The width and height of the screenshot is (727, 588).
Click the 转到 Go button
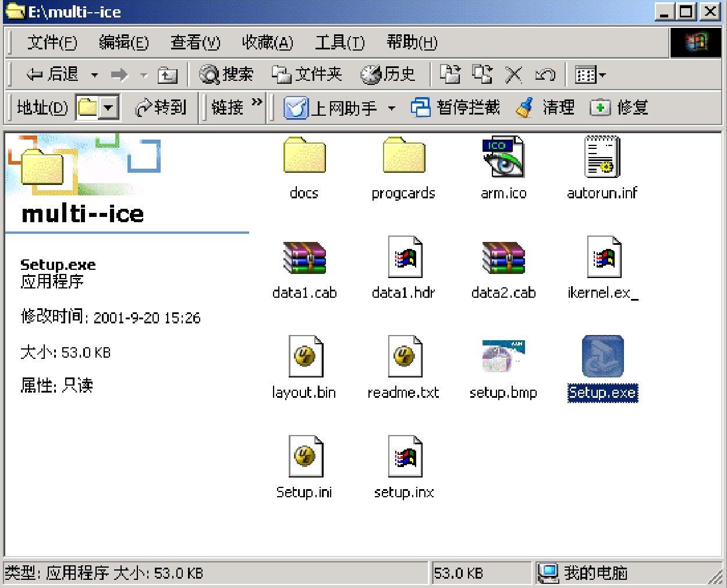pyautogui.click(x=163, y=108)
